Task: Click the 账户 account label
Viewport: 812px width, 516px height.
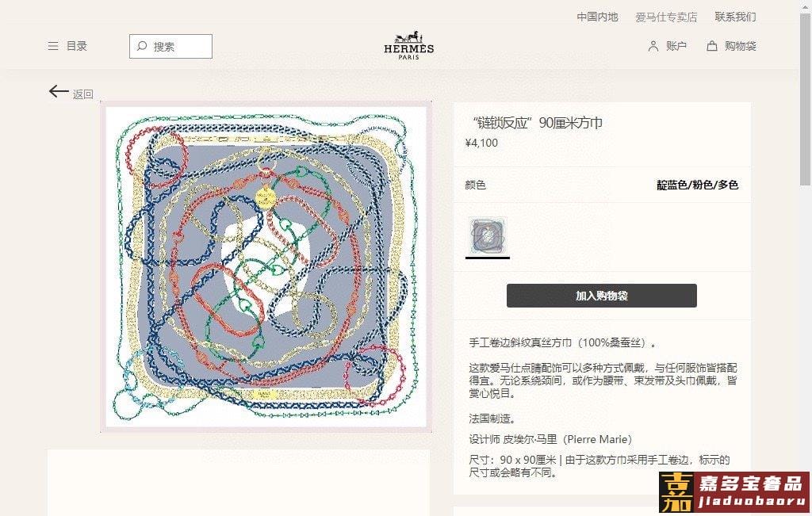Action: click(x=676, y=46)
